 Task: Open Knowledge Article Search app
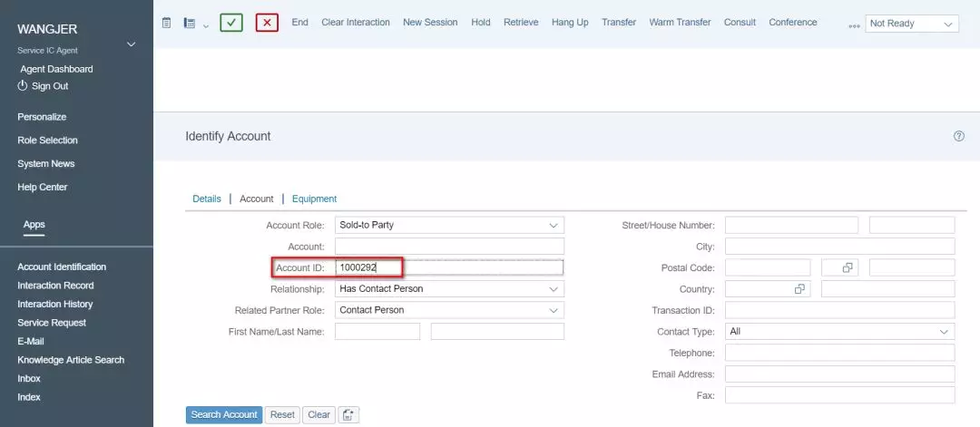pos(71,360)
